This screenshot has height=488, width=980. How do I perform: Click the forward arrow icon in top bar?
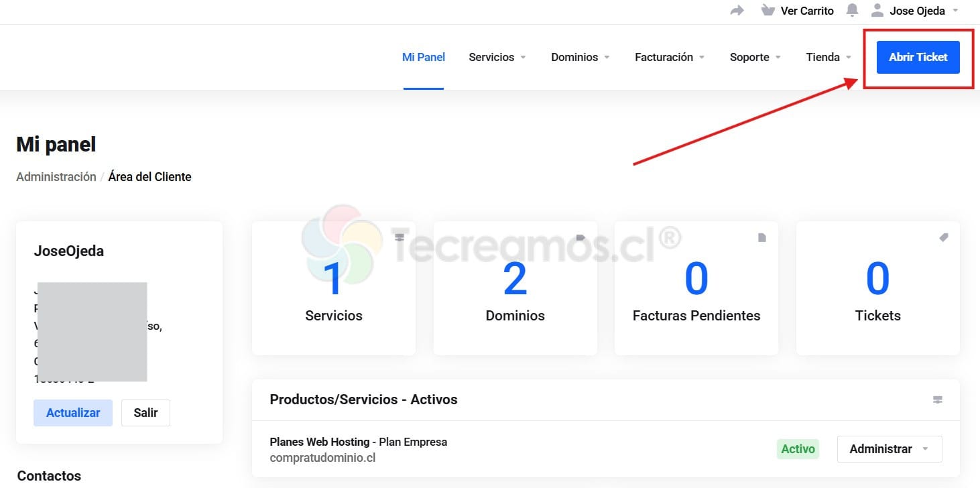click(x=737, y=11)
